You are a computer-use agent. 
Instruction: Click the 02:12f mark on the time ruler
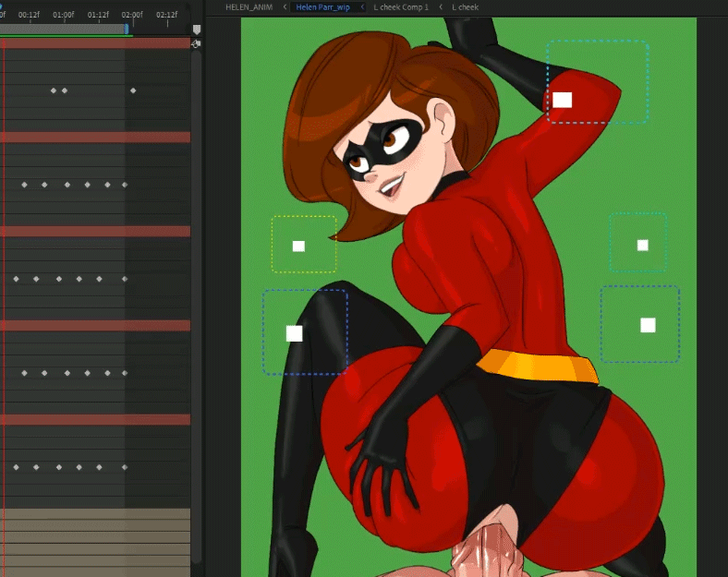(167, 15)
